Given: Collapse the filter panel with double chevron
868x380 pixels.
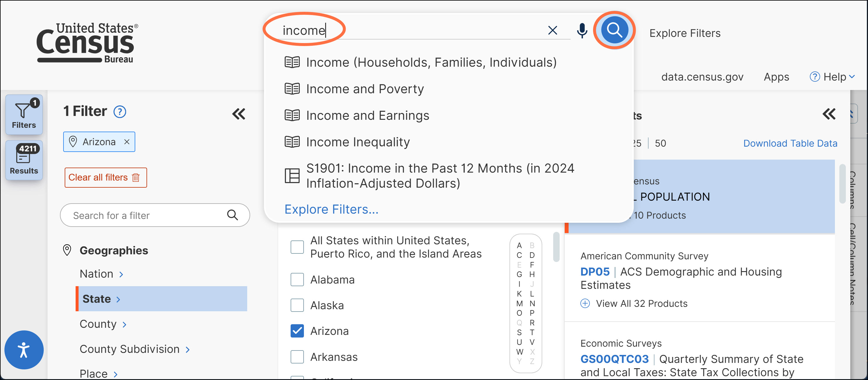Looking at the screenshot, I should pyautogui.click(x=239, y=114).
